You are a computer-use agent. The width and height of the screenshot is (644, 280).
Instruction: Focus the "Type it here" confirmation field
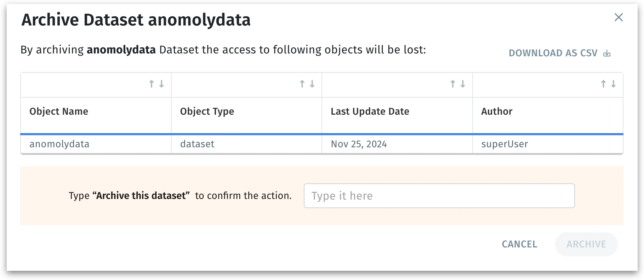(439, 196)
